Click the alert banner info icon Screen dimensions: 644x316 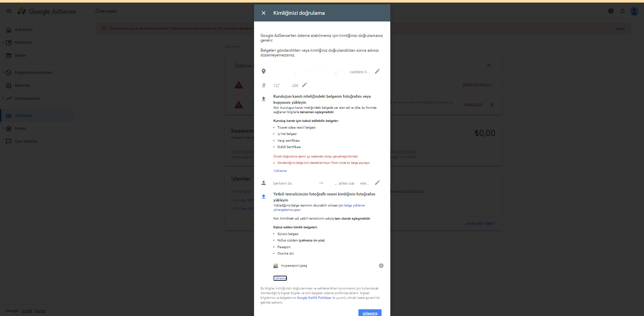click(104, 29)
